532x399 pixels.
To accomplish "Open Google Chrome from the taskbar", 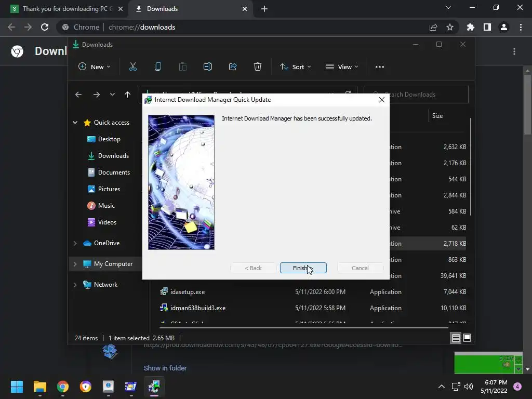I will coord(63,387).
